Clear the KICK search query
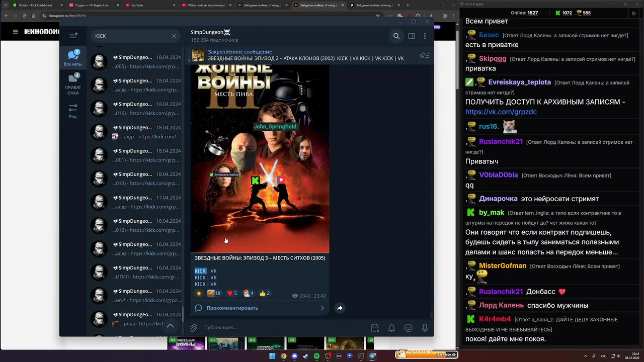This screenshot has width=644, height=362. (x=174, y=36)
